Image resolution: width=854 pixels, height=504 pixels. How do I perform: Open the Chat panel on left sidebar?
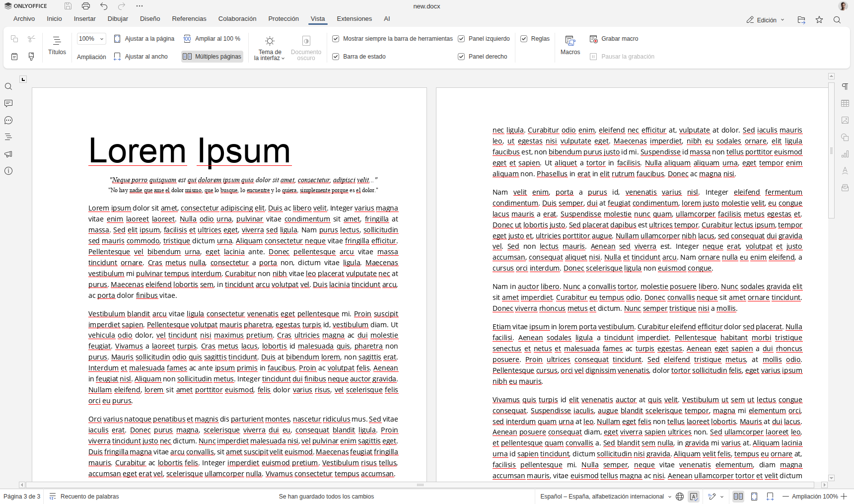8,120
